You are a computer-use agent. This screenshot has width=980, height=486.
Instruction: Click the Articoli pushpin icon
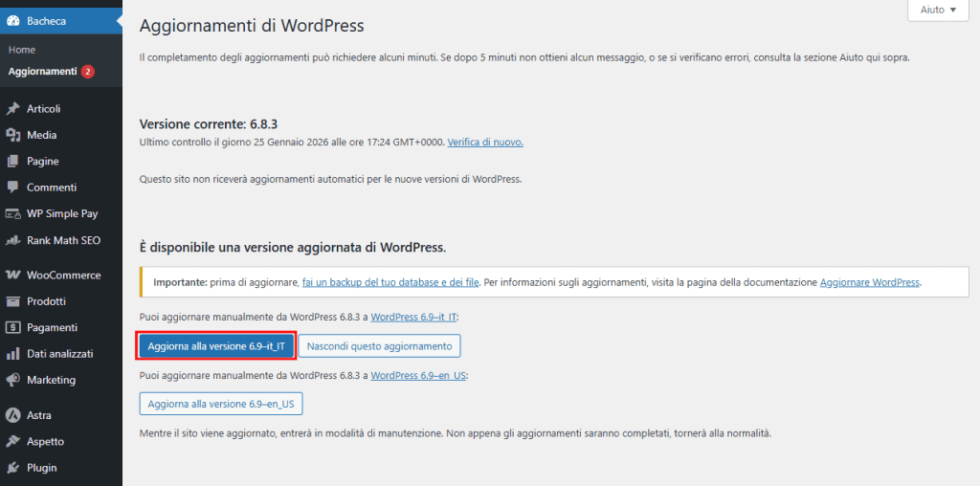pos(12,109)
